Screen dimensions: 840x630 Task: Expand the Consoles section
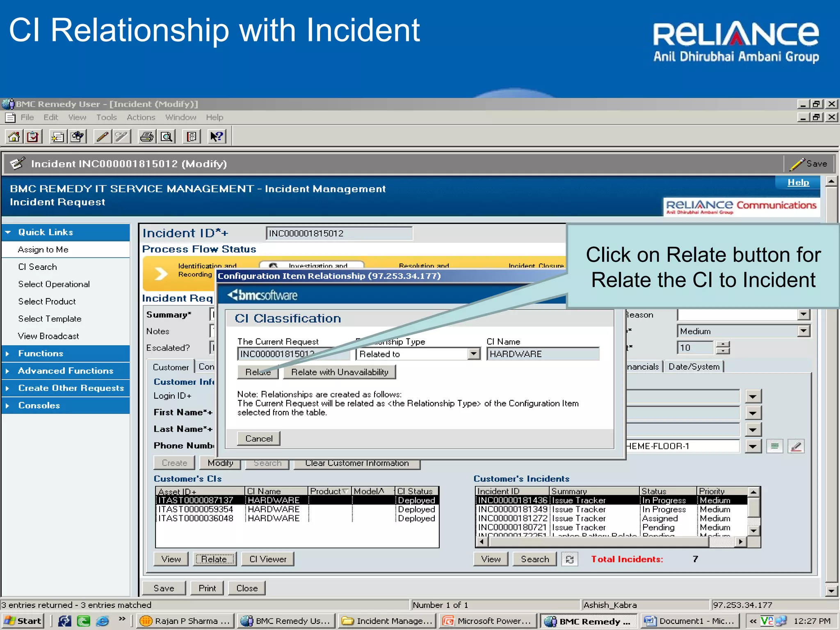[x=66, y=405]
